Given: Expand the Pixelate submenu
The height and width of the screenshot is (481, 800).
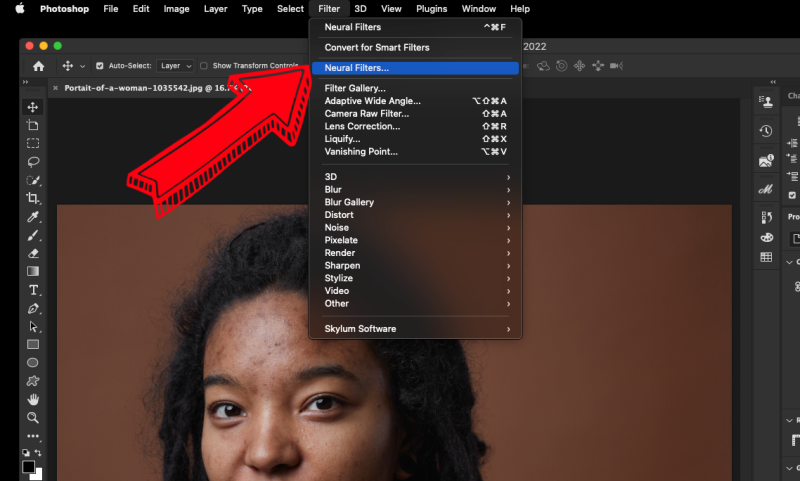Looking at the screenshot, I should coord(416,240).
